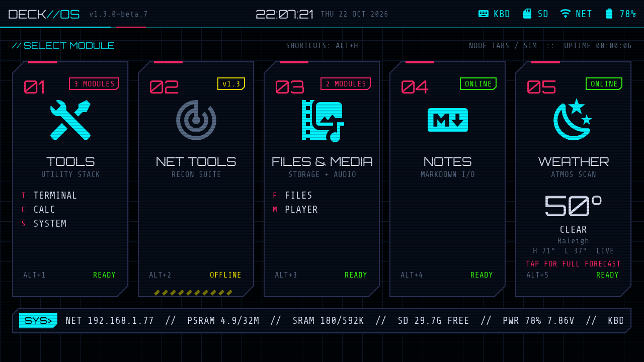Click the Raleigh location label
Screen dimensions: 644x362
574,241
